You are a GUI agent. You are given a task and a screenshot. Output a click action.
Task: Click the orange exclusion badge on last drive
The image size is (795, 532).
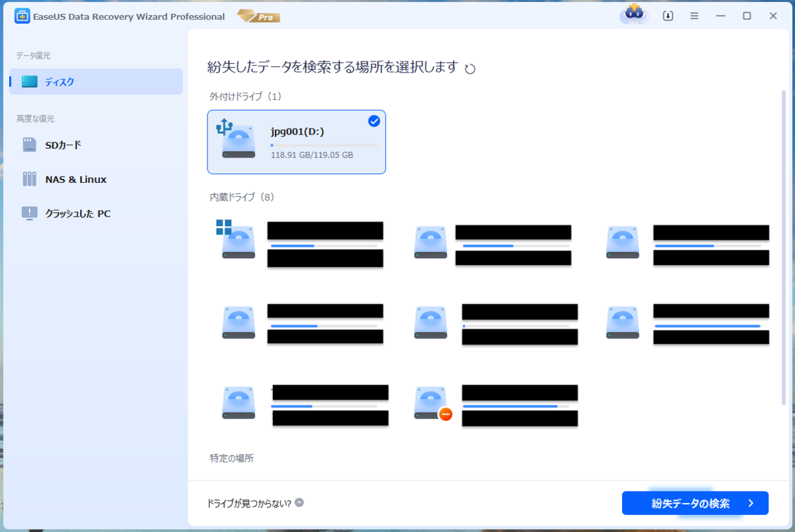click(445, 413)
